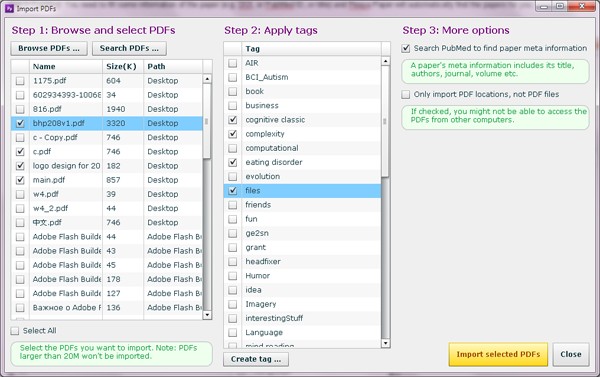The width and height of the screenshot is (600, 377).
Task: Click the file list scroll up arrow
Action: pyautogui.click(x=207, y=79)
